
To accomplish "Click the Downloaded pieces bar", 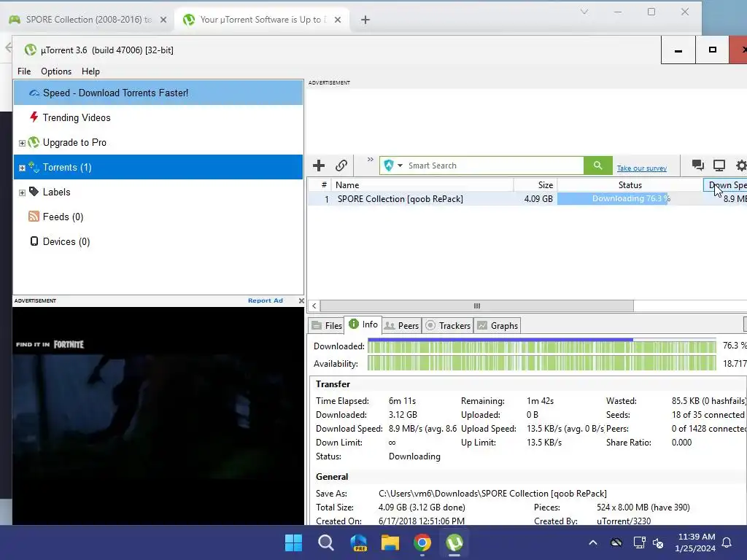I will pyautogui.click(x=542, y=346).
